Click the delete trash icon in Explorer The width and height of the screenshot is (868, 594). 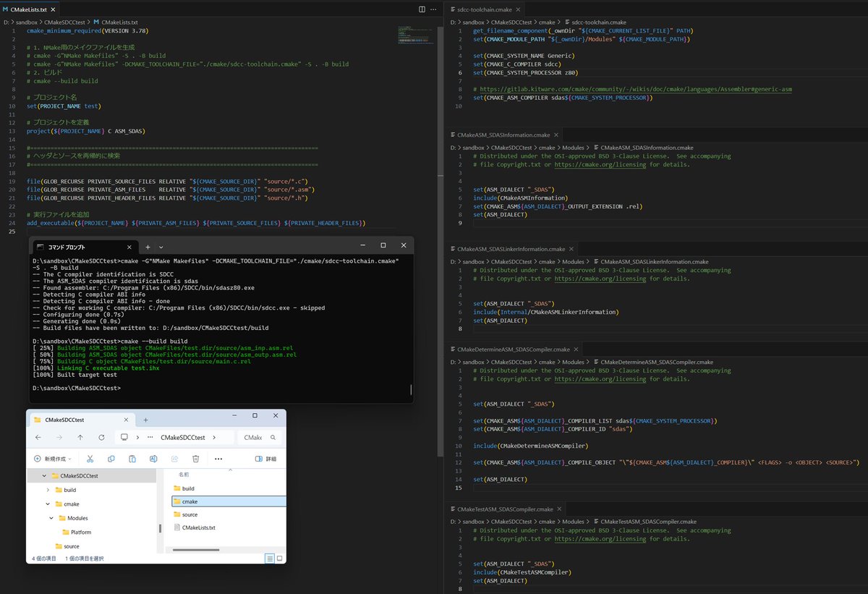coord(195,459)
